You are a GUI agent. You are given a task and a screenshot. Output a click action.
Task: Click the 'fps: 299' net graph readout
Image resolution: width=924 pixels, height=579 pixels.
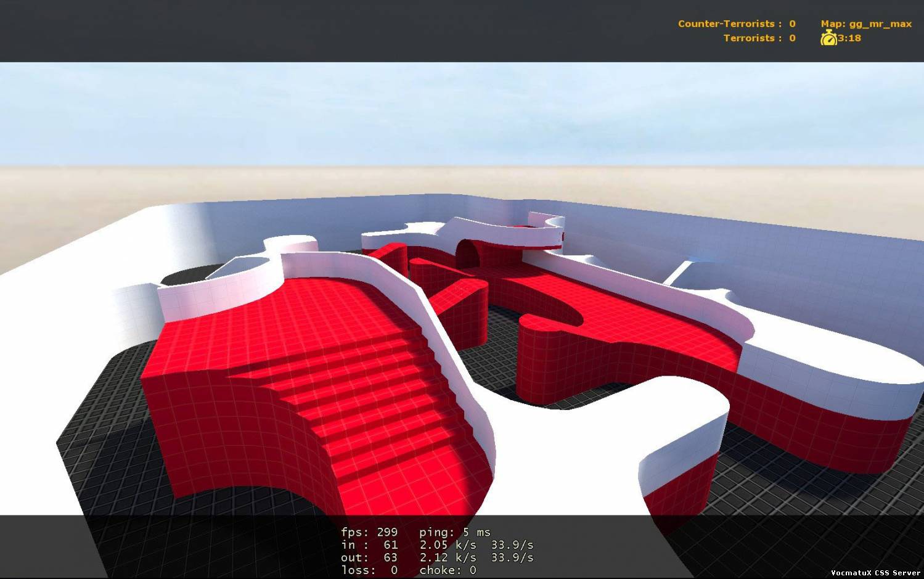coord(369,532)
